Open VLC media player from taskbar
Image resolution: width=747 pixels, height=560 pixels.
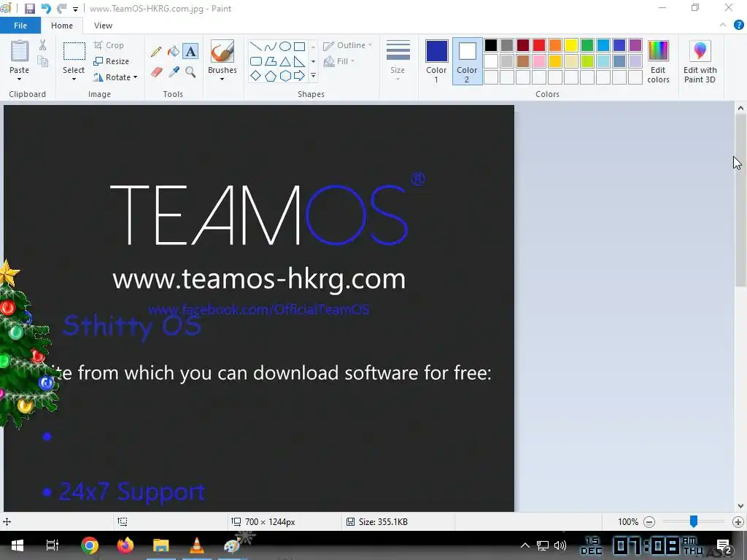coord(197,545)
